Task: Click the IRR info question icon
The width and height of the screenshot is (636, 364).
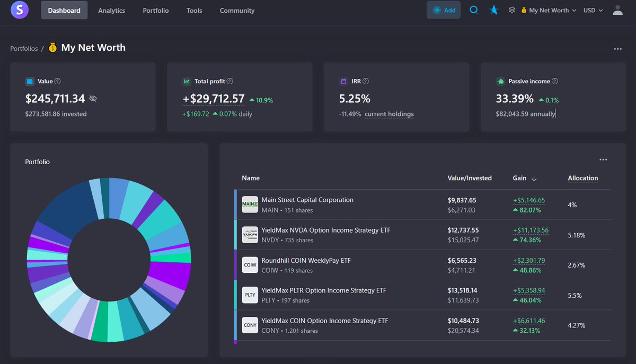Action: (x=366, y=82)
